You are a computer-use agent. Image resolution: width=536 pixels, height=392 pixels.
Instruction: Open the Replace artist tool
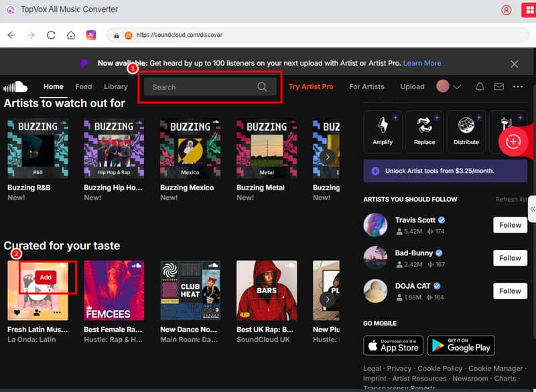click(425, 132)
